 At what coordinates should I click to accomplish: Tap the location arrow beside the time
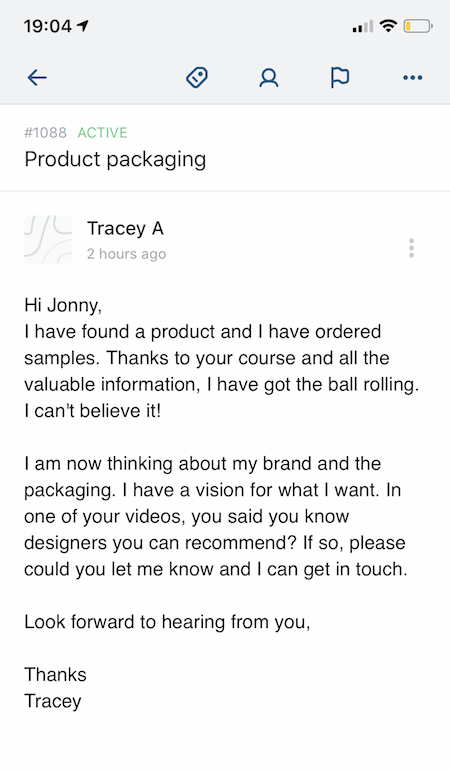coord(83,26)
